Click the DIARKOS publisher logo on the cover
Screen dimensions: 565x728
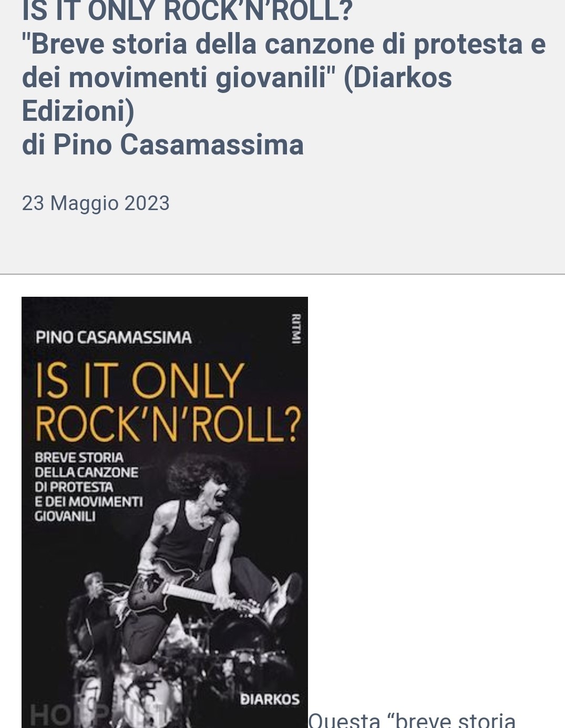270,700
